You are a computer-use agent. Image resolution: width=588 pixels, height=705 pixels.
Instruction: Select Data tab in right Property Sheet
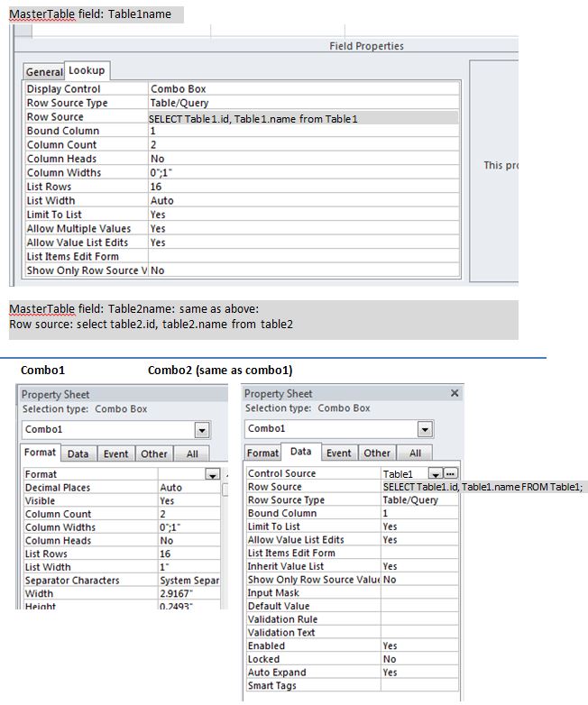[x=300, y=452]
